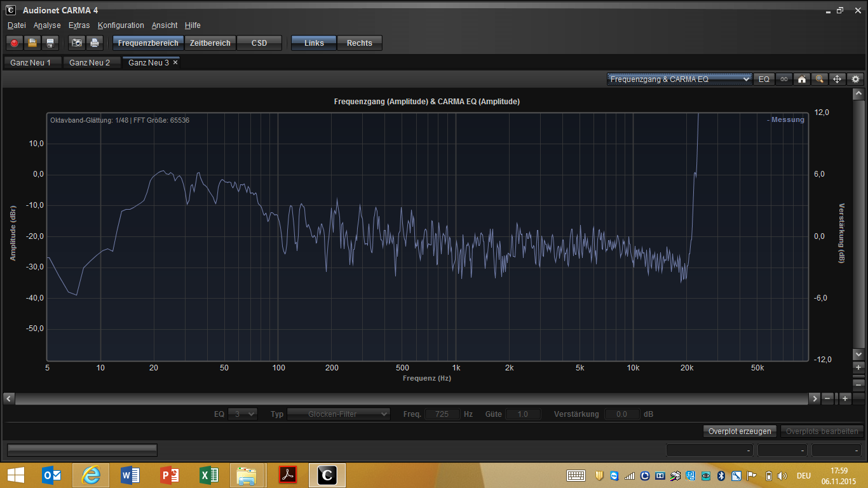Select the pan move-arrows tool
Image resolution: width=868 pixels, height=488 pixels.
(x=837, y=79)
